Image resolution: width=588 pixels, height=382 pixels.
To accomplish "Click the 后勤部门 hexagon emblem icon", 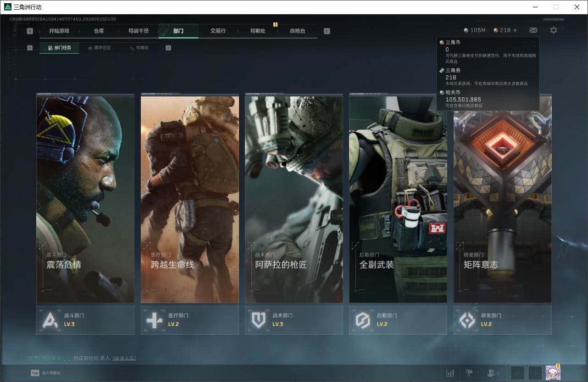I will (x=363, y=320).
